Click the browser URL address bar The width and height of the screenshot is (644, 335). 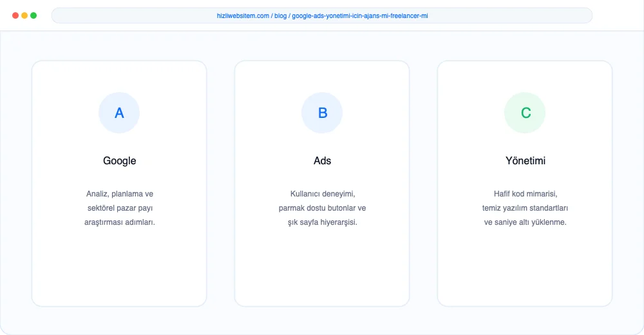(x=322, y=15)
